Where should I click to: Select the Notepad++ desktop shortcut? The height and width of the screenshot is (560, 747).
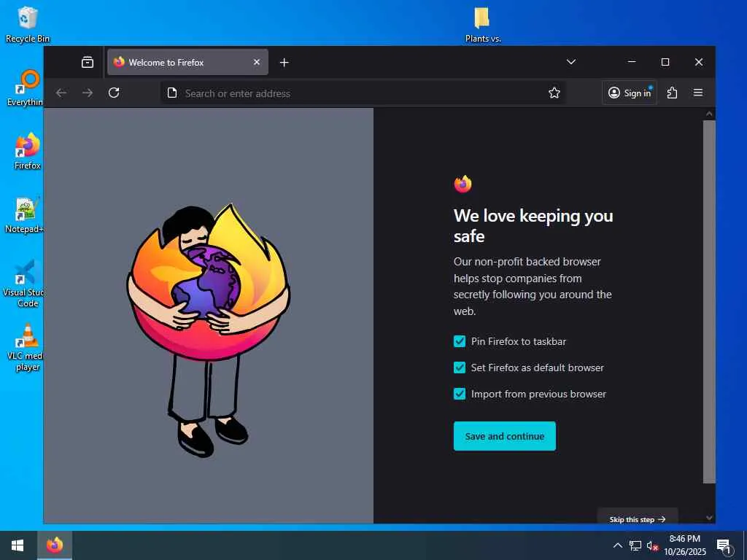(x=24, y=215)
